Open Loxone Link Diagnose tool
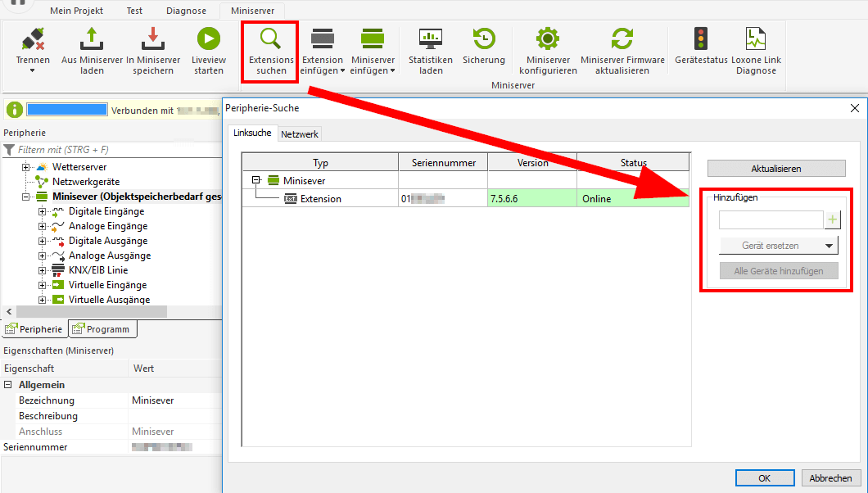Screen dimensions: 868x493 pyautogui.click(x=756, y=38)
